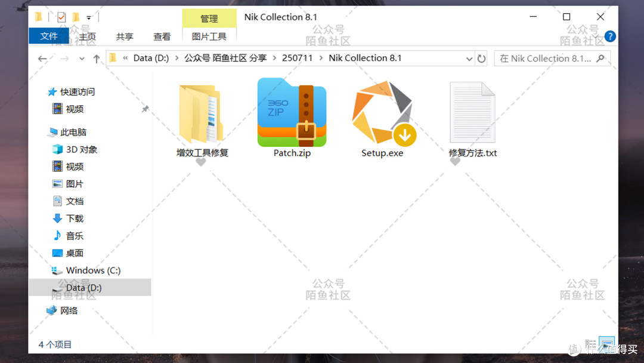Click the Setup.exe file name label
The image size is (644, 363).
point(382,153)
